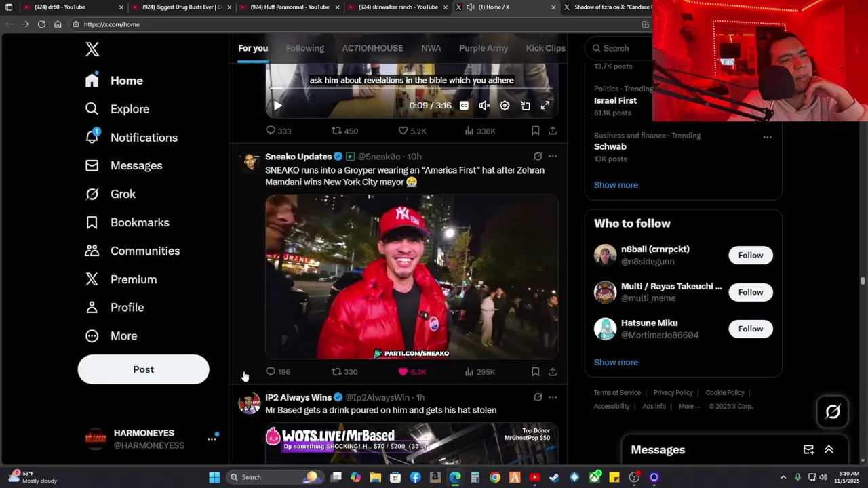
Task: Toggle picture-in-picture on top video
Action: click(x=525, y=106)
